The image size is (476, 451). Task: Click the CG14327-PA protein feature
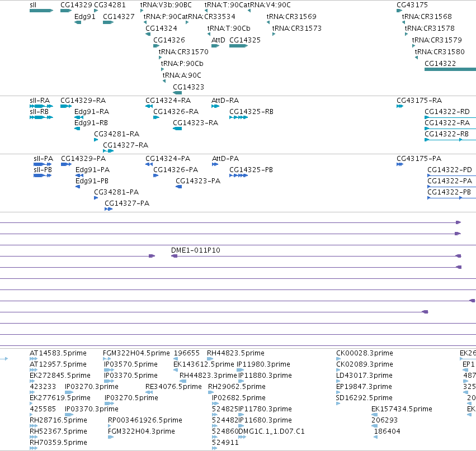(x=109, y=209)
